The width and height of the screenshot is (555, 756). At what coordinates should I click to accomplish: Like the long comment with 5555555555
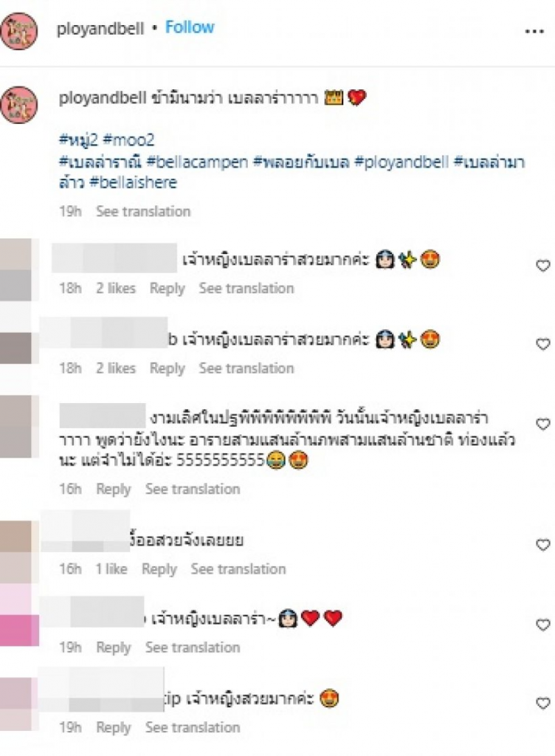click(x=543, y=425)
